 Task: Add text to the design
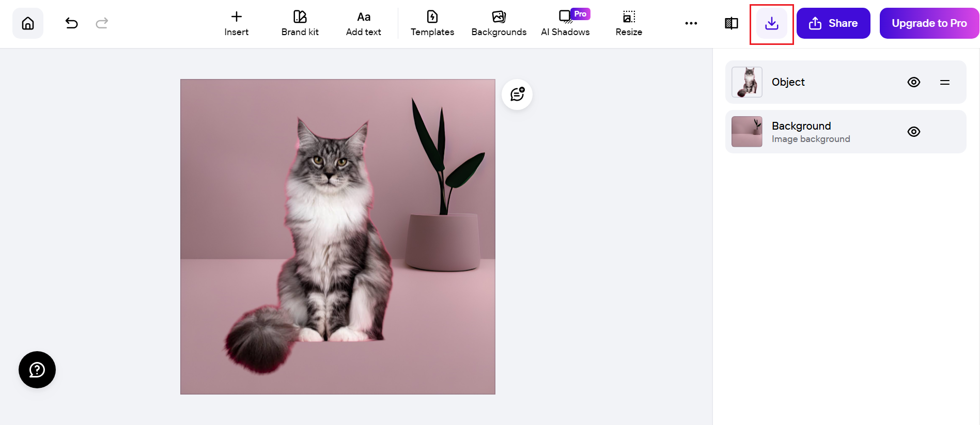tap(364, 24)
